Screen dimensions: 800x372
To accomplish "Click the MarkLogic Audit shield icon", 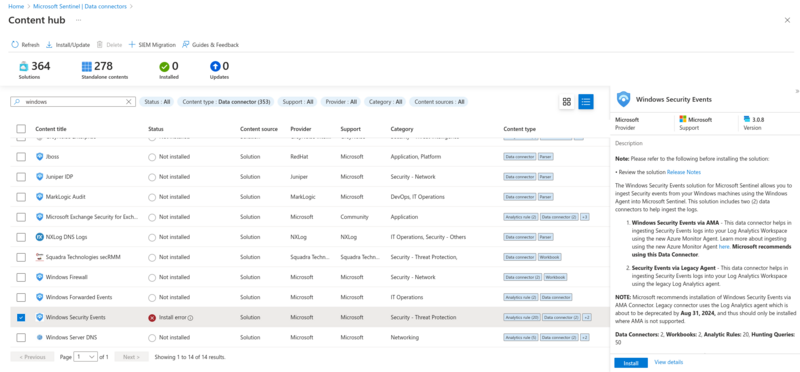I will 40,196.
